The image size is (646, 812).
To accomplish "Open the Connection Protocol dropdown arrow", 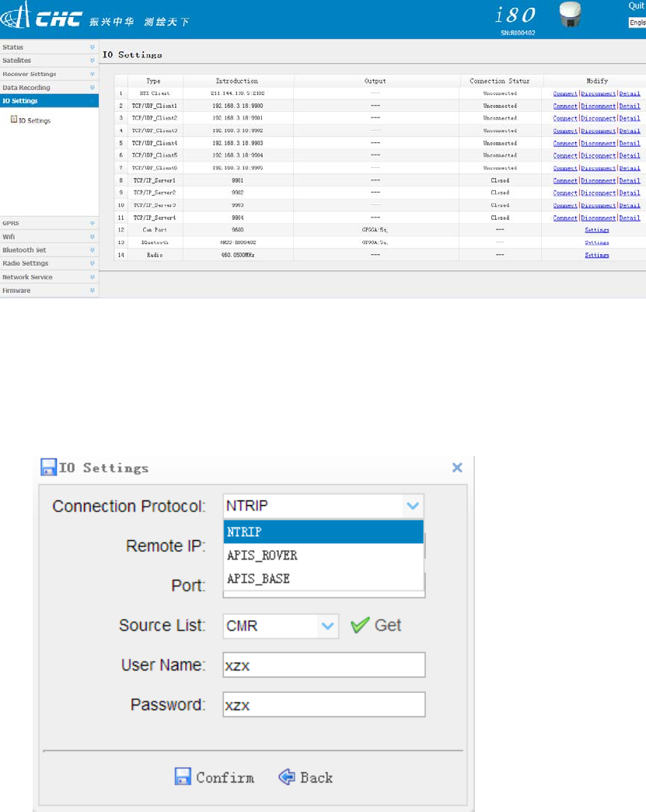I will coord(412,506).
